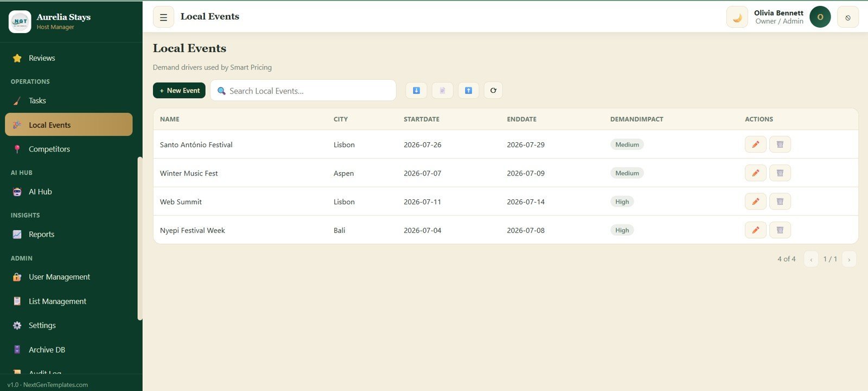Open AI Hub from the sidebar
Viewport: 868px width, 391px height.
tap(68, 192)
